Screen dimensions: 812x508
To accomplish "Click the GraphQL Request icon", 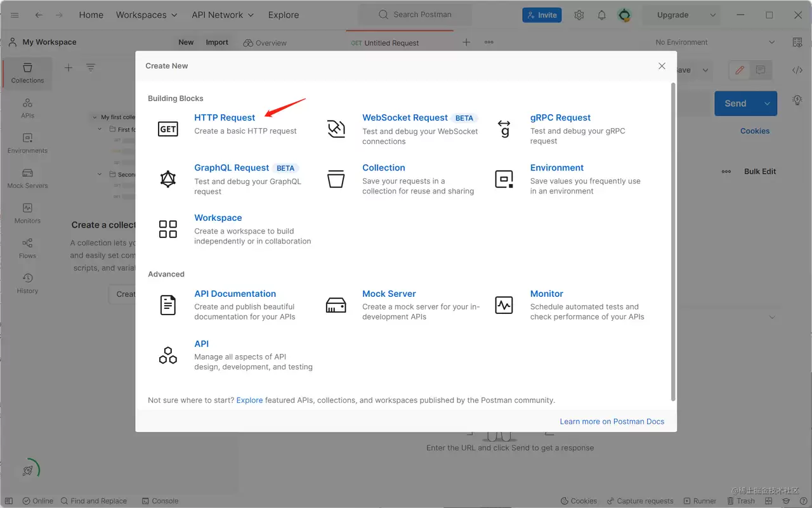I will tap(167, 179).
